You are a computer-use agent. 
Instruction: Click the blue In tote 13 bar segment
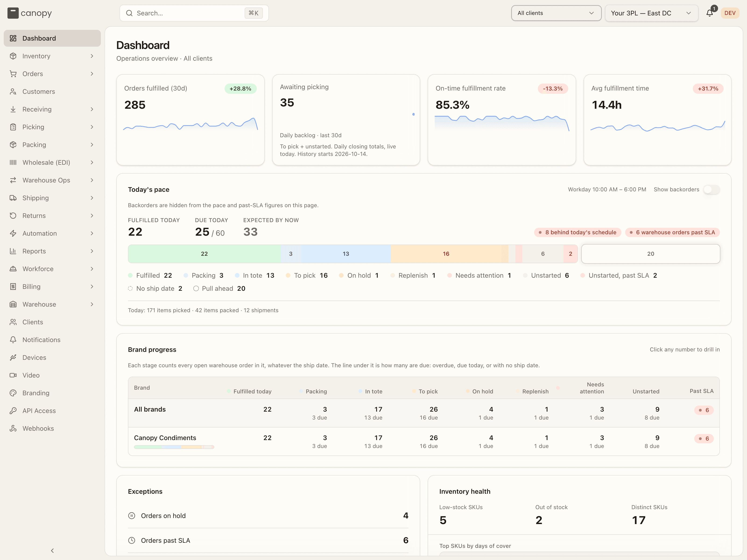tap(346, 254)
